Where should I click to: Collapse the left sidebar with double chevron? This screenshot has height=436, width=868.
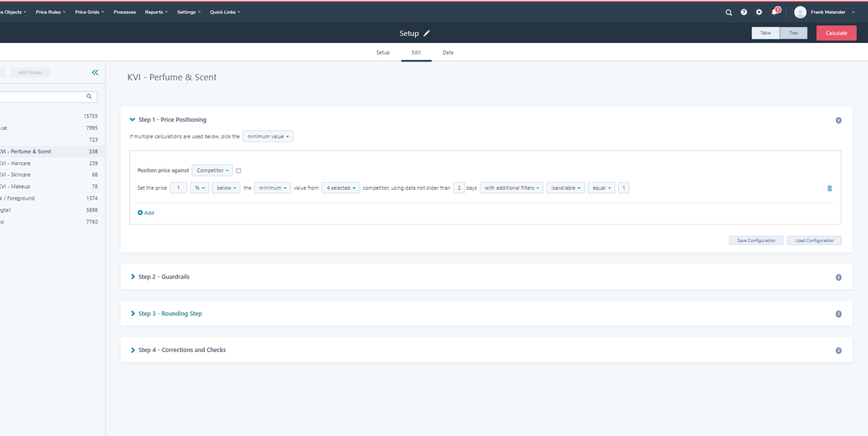(x=95, y=73)
